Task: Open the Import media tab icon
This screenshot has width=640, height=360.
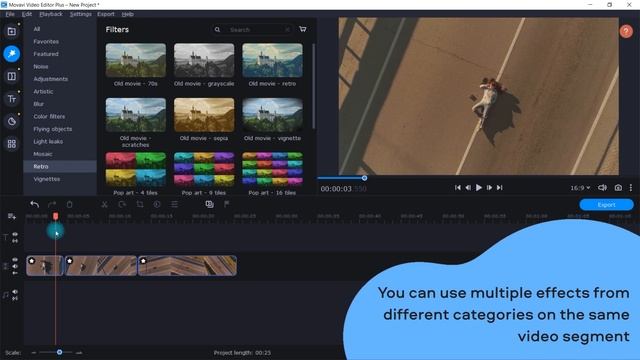Action: (11, 31)
